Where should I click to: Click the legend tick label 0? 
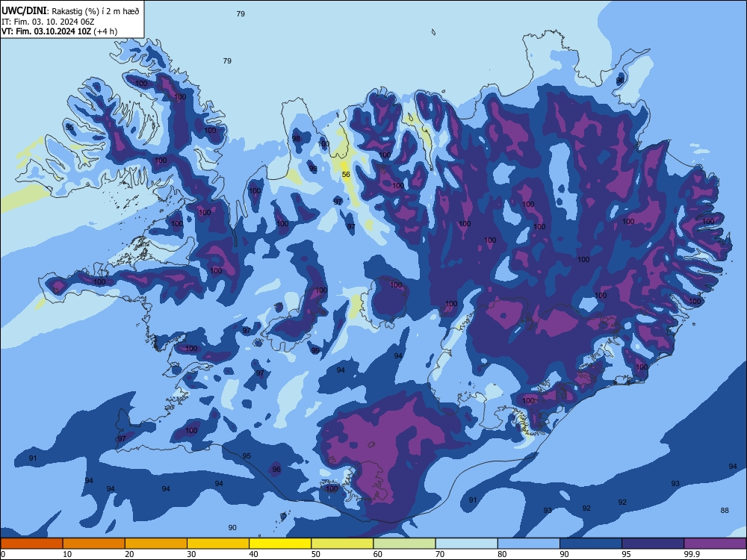(3, 554)
